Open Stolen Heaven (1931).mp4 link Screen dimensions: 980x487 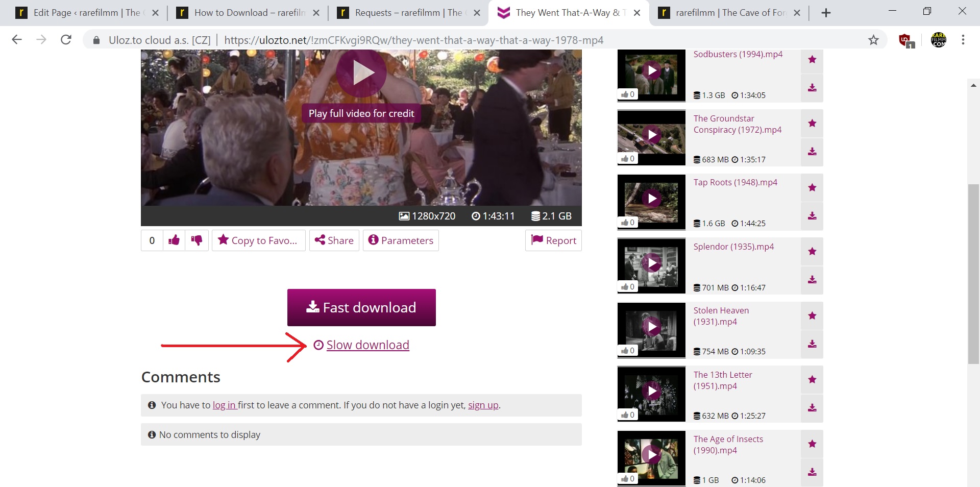click(x=721, y=316)
